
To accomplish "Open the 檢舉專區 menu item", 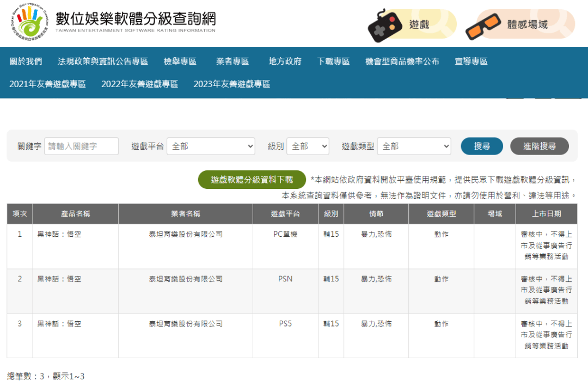I will coord(180,62).
